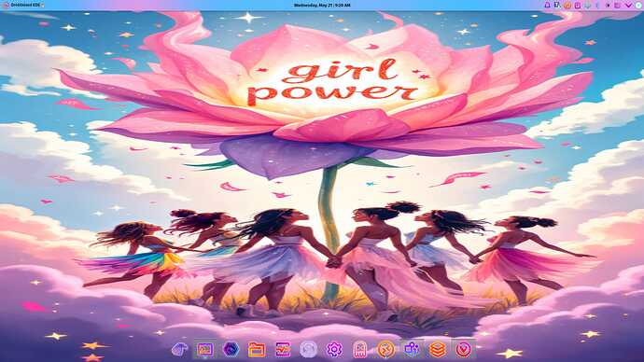Open the application menu at panel's left
The image size is (644, 362).
(22, 6)
